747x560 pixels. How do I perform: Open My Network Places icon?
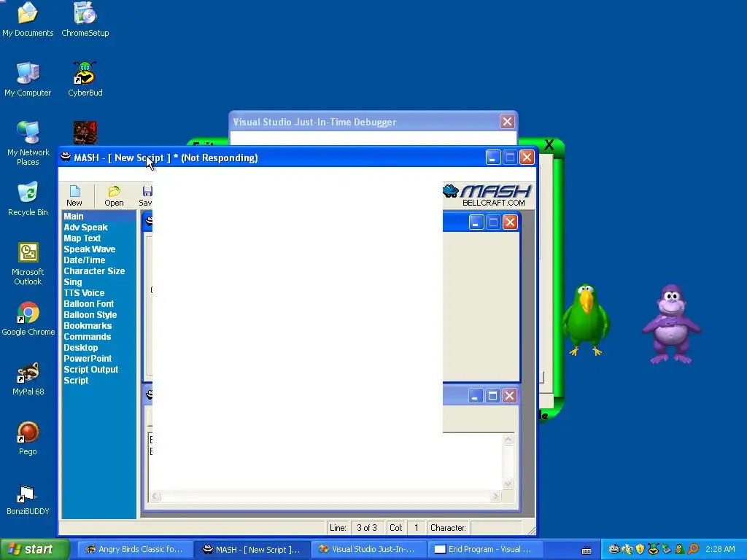[x=28, y=143]
